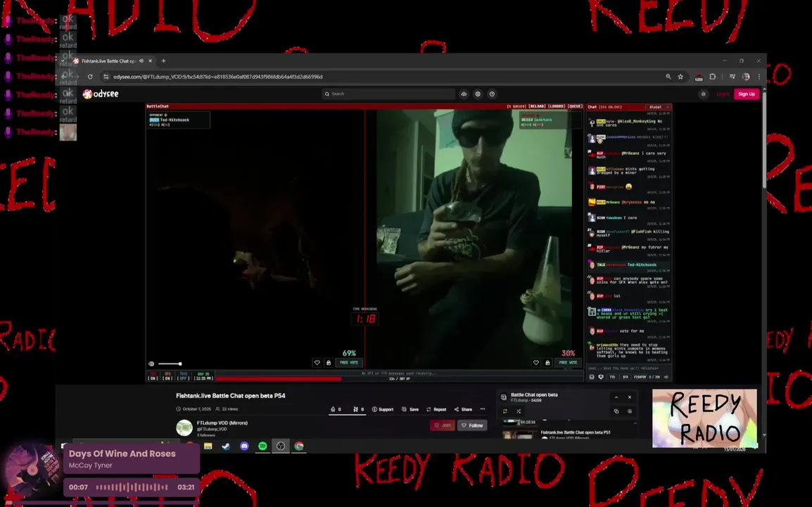Open the Odysee home logo

(x=101, y=94)
